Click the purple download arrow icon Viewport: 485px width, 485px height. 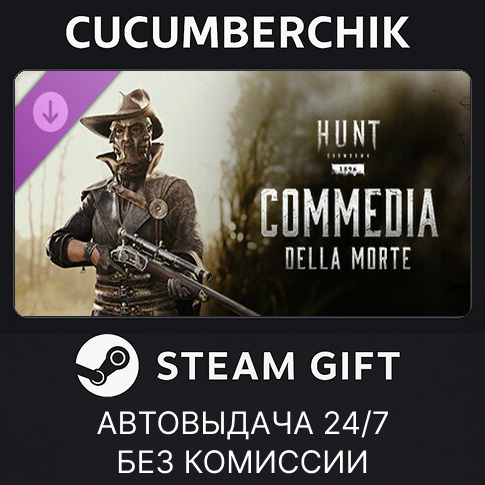point(50,112)
